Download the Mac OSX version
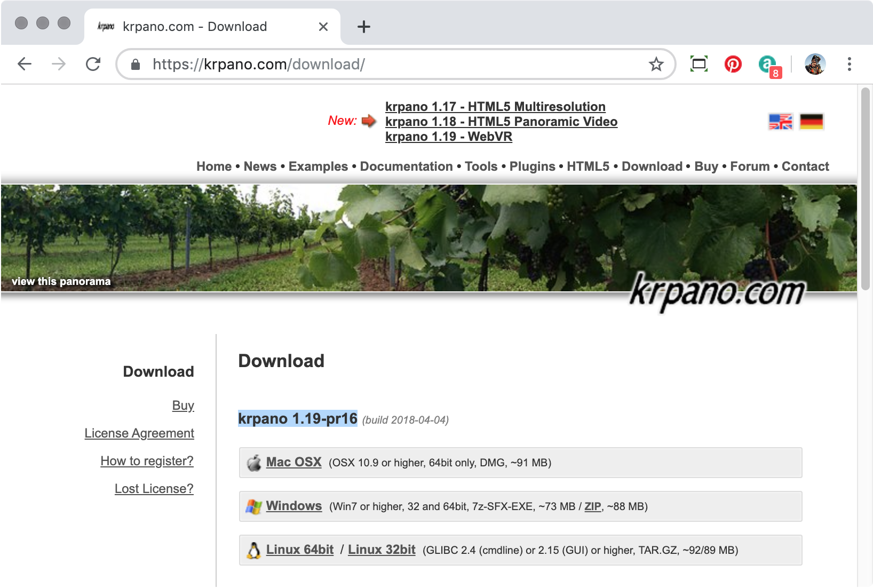The height and width of the screenshot is (588, 873). (293, 462)
